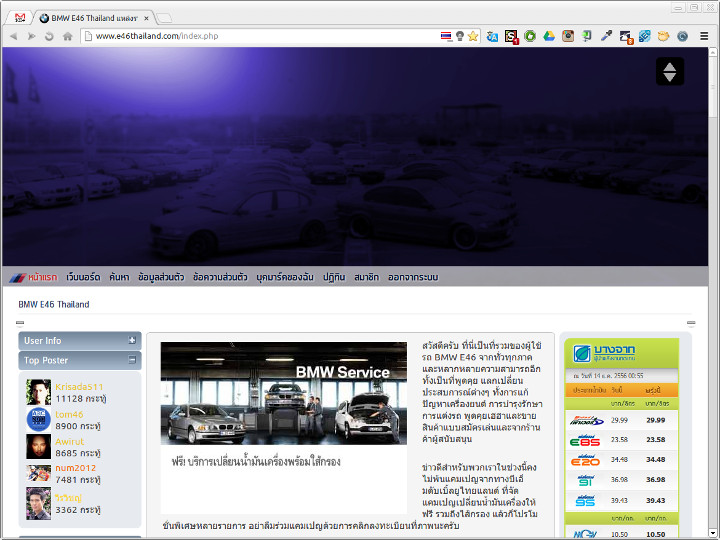Open ข้อมูลส่วนตัว in the navigation menu
Viewport: 720px width, 540px height.
[x=161, y=277]
